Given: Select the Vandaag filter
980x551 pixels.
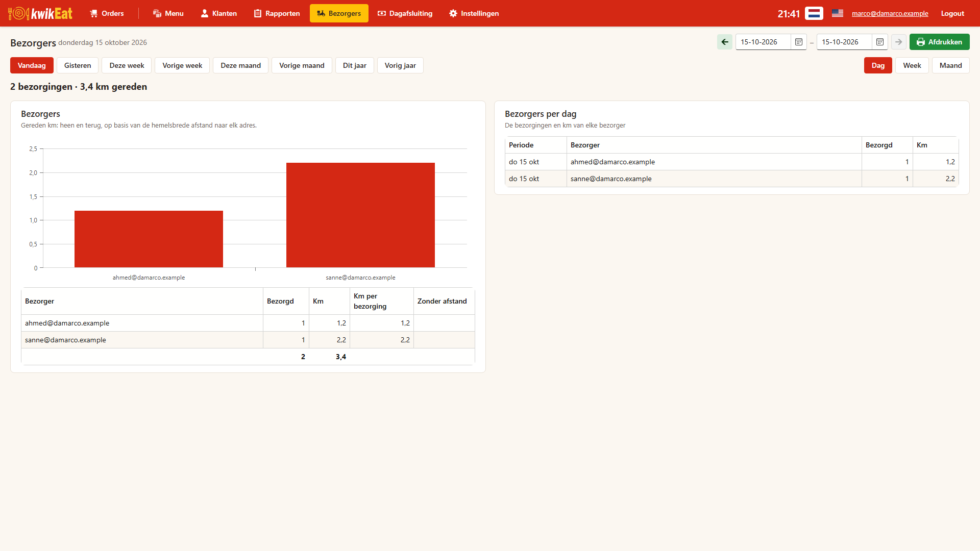Looking at the screenshot, I should click(x=32, y=65).
